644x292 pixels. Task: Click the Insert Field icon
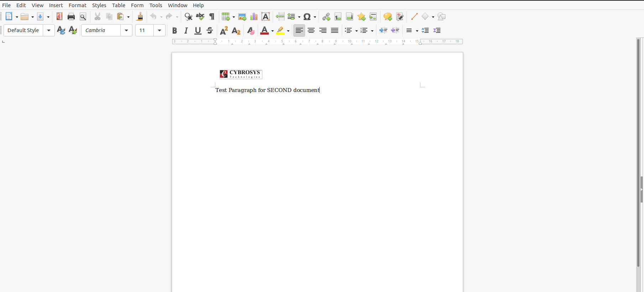pos(292,16)
